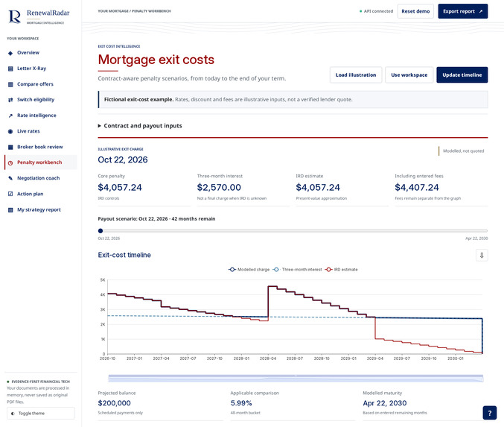Image resolution: width=504 pixels, height=427 pixels.
Task: Go to Action plan
Action: [41, 194]
